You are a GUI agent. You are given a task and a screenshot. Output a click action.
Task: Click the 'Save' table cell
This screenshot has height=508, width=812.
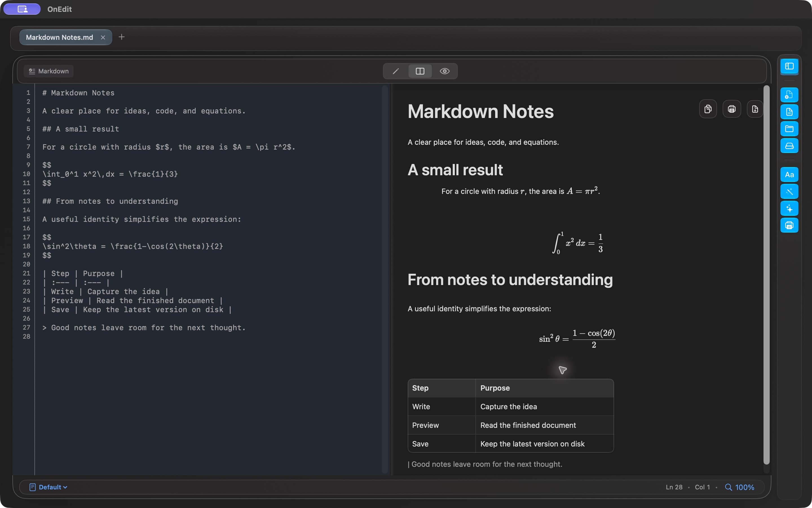click(x=442, y=444)
